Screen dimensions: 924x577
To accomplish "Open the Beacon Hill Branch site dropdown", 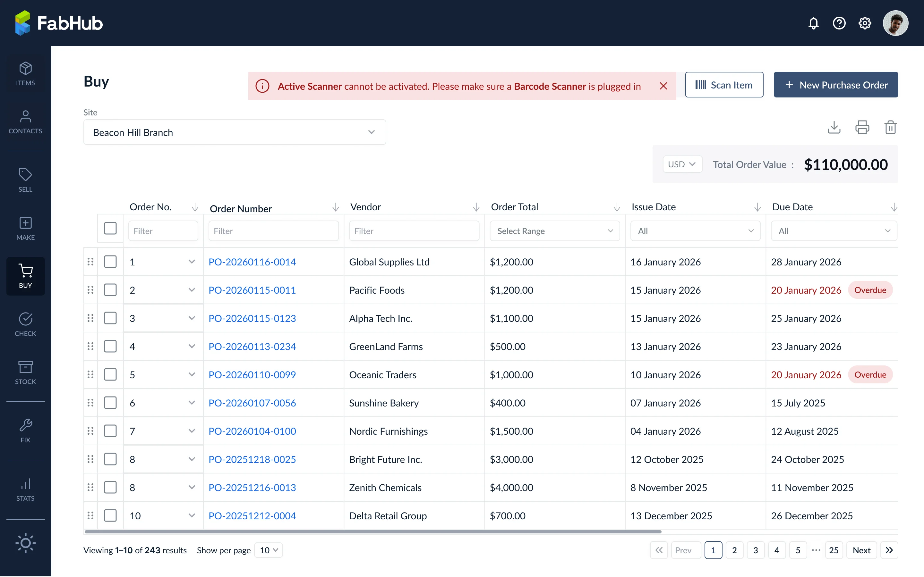I will pyautogui.click(x=235, y=132).
